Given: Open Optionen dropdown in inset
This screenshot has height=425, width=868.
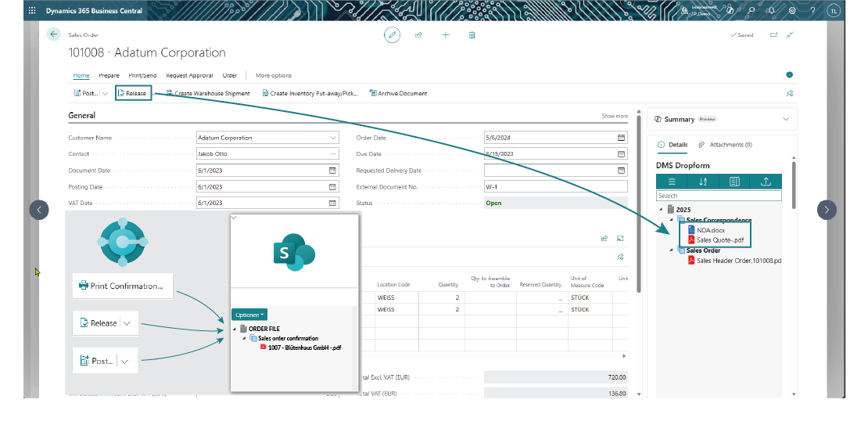Looking at the screenshot, I should tap(249, 315).
